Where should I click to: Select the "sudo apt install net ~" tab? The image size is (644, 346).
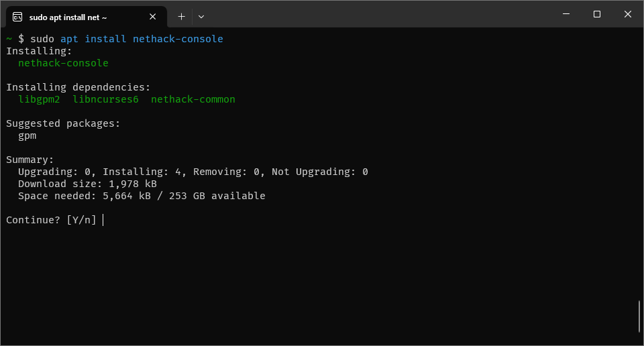click(x=74, y=17)
